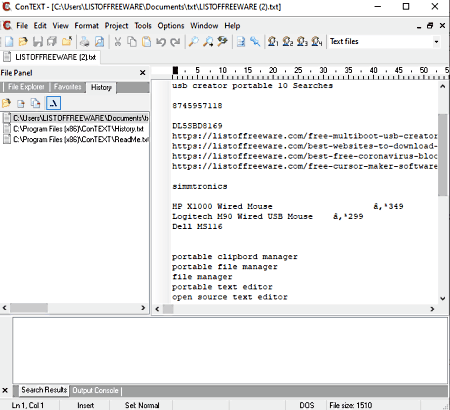Close the File Panel
The image size is (450, 410).
(x=142, y=73)
